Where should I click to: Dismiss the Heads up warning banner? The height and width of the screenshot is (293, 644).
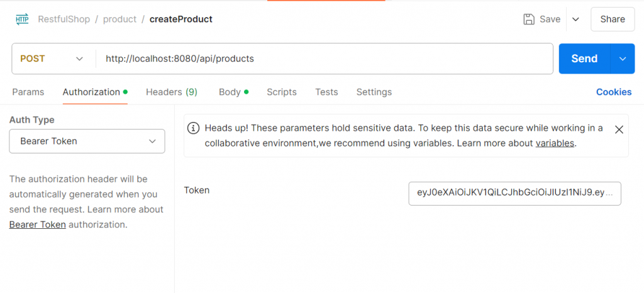tap(619, 130)
